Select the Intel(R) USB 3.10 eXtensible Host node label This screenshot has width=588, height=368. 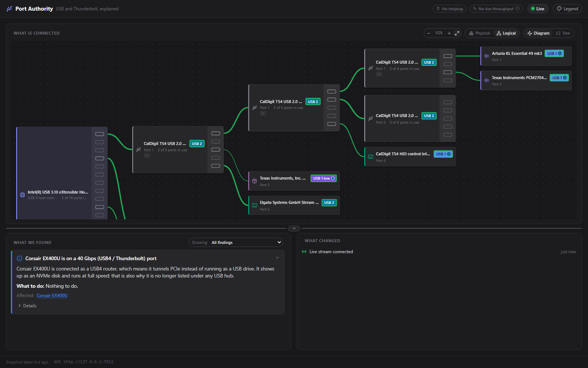(x=58, y=192)
